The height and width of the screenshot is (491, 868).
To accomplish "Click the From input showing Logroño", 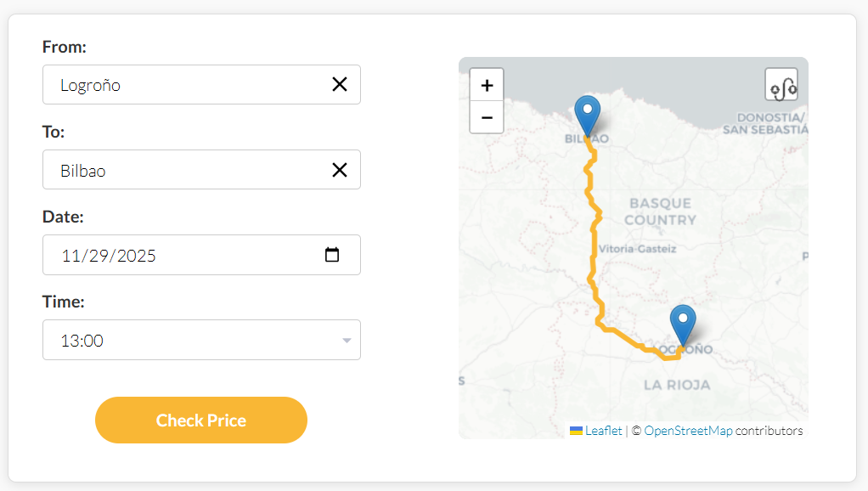I will click(170, 84).
